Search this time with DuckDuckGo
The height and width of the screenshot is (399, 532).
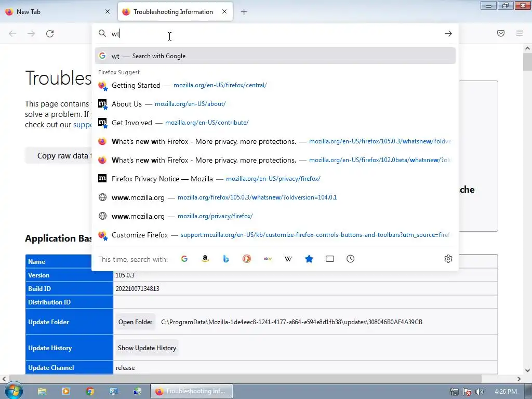tap(247, 259)
